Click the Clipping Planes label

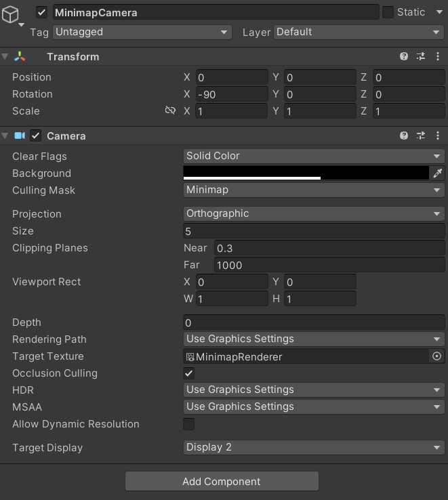click(50, 248)
